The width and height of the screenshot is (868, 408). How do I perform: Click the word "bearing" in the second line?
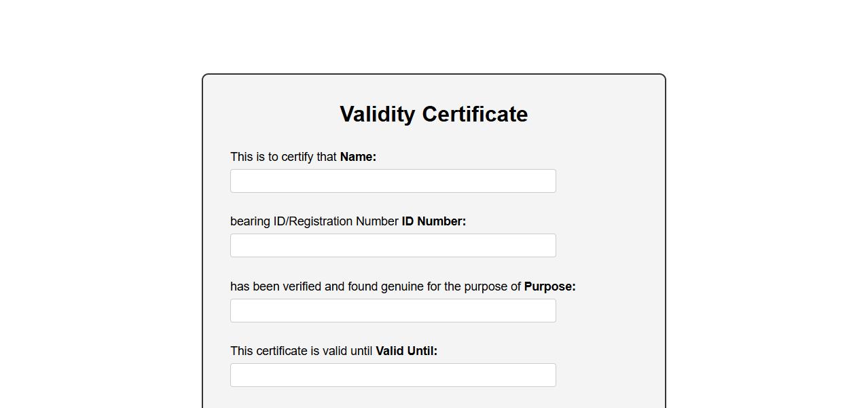coord(250,221)
